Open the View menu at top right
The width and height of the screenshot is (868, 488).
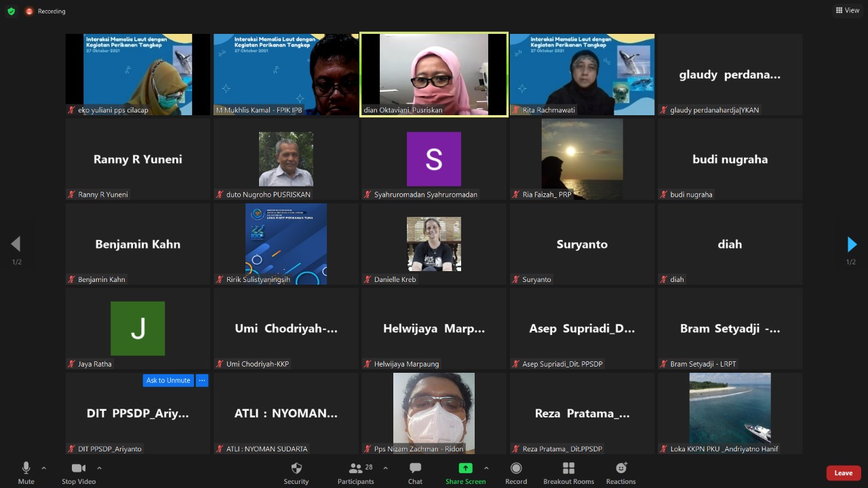click(848, 10)
